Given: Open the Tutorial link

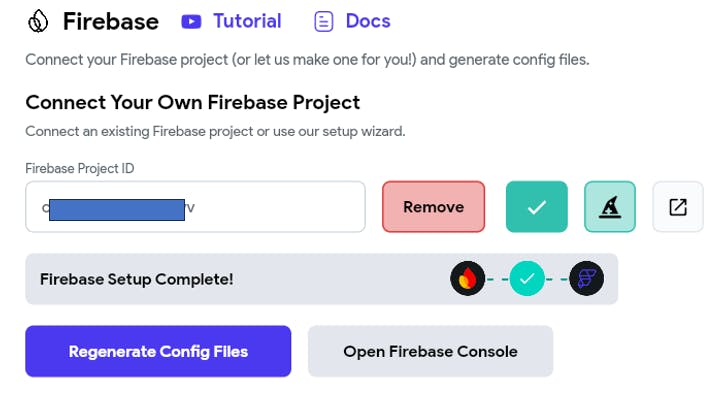Looking at the screenshot, I should pos(247,21).
